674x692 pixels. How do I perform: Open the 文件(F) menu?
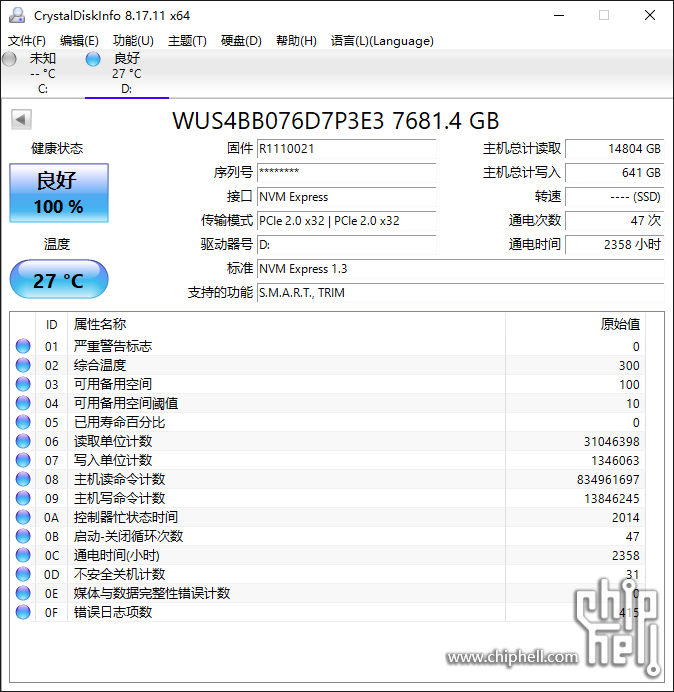tap(26, 41)
